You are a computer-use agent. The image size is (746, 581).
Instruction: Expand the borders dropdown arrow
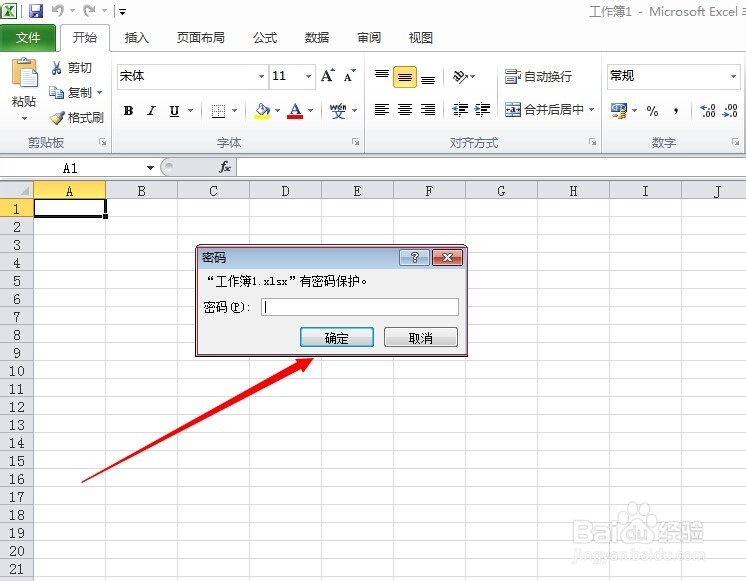[235, 111]
